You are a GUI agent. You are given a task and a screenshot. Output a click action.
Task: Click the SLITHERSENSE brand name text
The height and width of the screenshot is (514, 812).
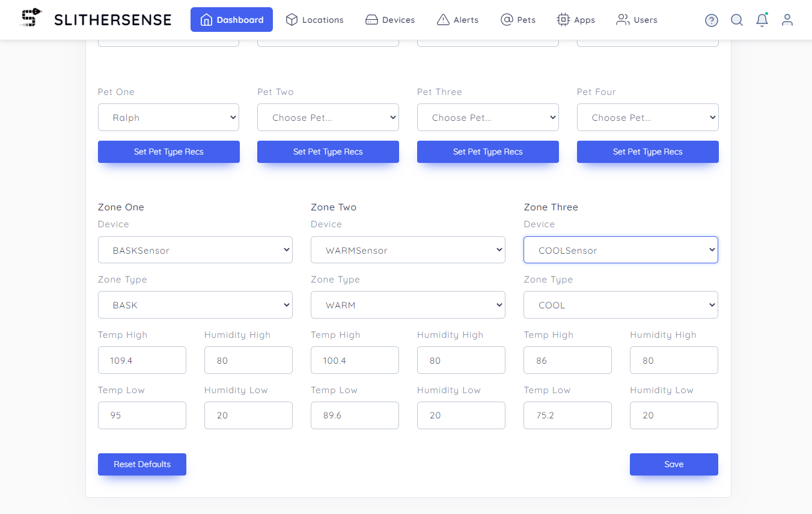point(112,20)
